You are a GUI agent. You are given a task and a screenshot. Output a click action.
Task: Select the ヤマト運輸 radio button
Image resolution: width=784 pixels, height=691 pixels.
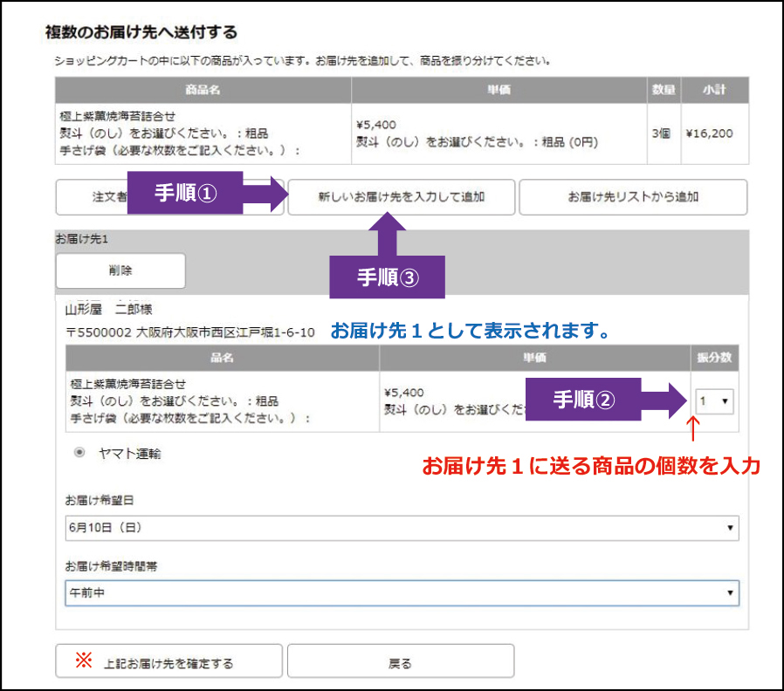79,453
